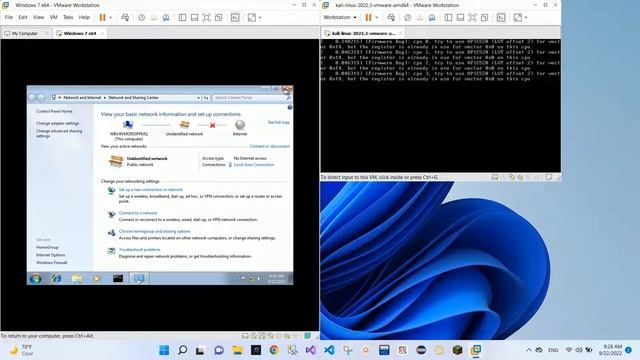Screen dimensions: 640x360
Task: Open View menu in Windows 7 VMware window
Action: [38, 17]
